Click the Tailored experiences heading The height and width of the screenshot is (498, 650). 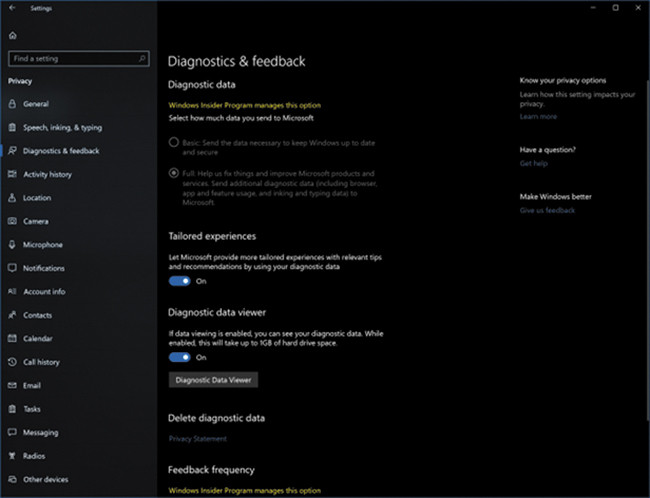tap(212, 236)
